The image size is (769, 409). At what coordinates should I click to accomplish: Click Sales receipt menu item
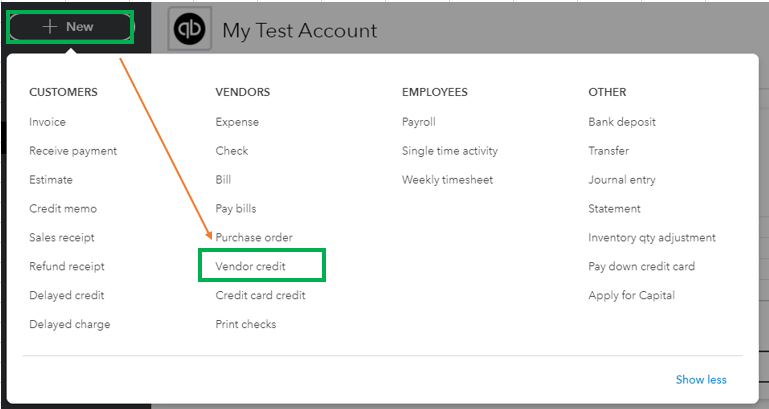(x=62, y=238)
